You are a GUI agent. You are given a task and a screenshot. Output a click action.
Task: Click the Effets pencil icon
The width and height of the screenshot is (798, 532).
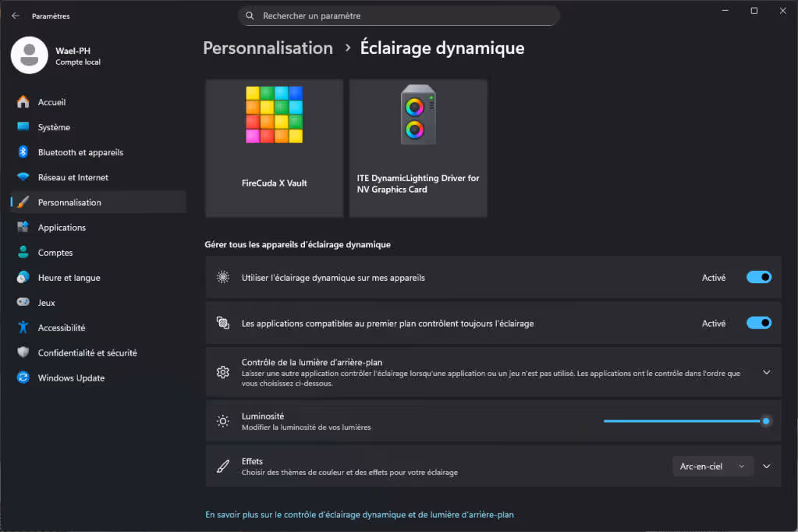coord(222,465)
